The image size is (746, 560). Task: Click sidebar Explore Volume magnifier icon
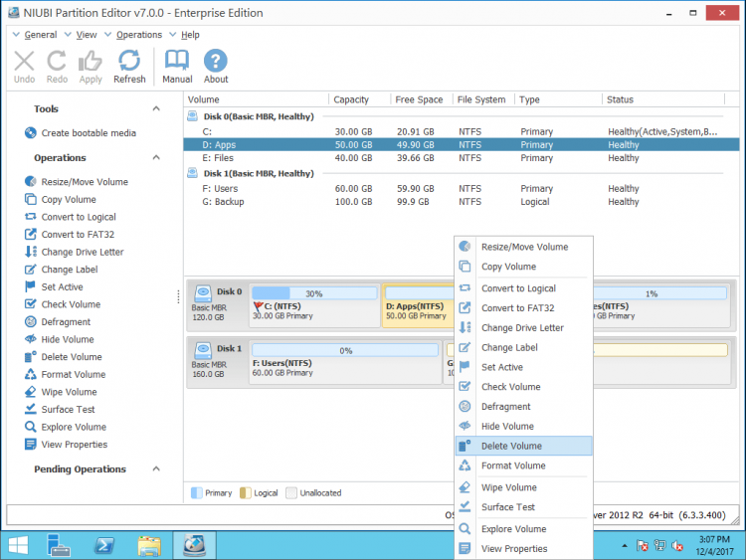pyautogui.click(x=31, y=427)
